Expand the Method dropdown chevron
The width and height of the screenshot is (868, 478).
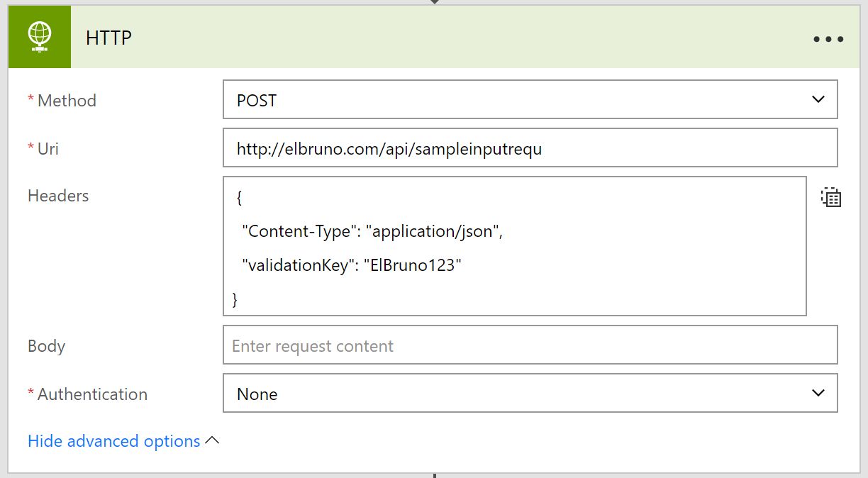coord(818,100)
